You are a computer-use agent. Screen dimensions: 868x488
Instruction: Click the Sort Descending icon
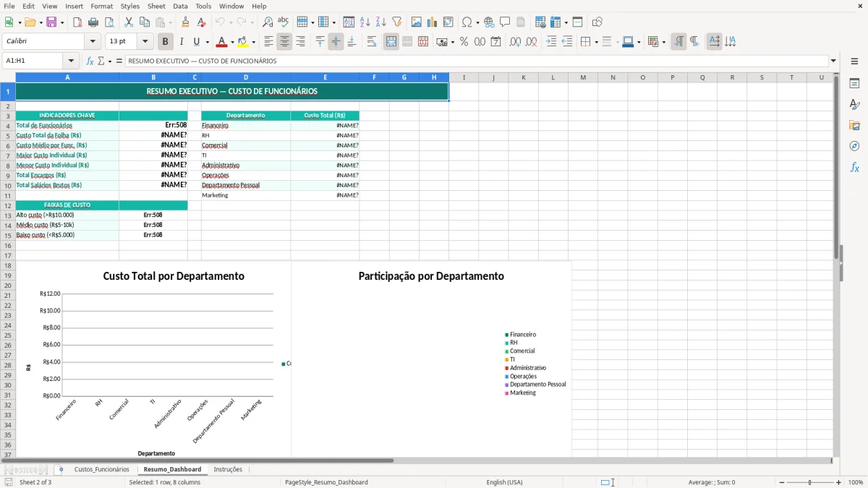tap(381, 22)
